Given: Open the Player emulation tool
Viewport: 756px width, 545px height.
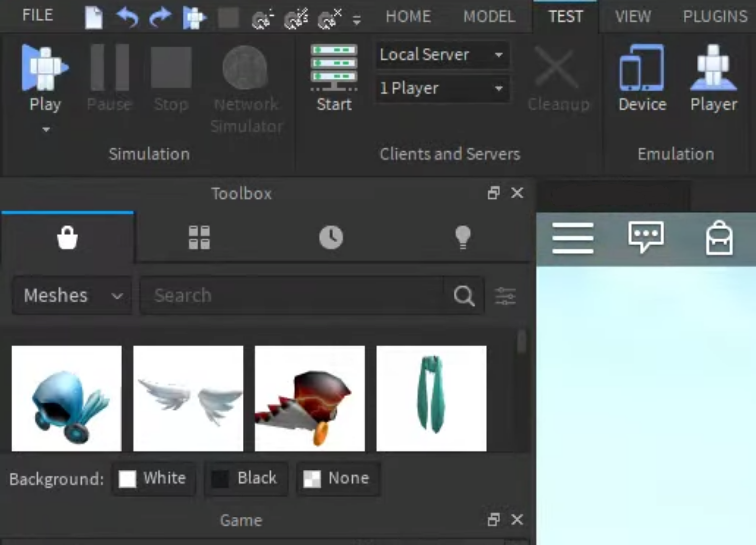Looking at the screenshot, I should pyautogui.click(x=714, y=78).
